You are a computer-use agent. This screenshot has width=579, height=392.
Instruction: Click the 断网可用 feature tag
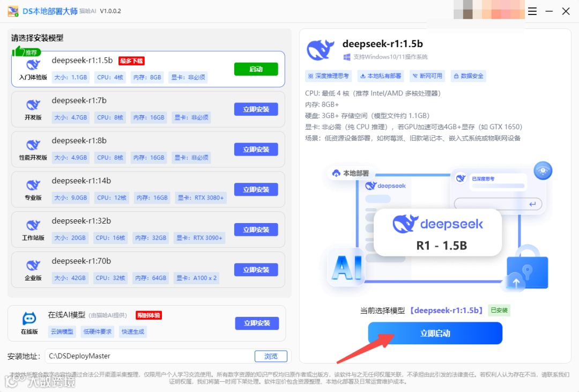click(427, 76)
